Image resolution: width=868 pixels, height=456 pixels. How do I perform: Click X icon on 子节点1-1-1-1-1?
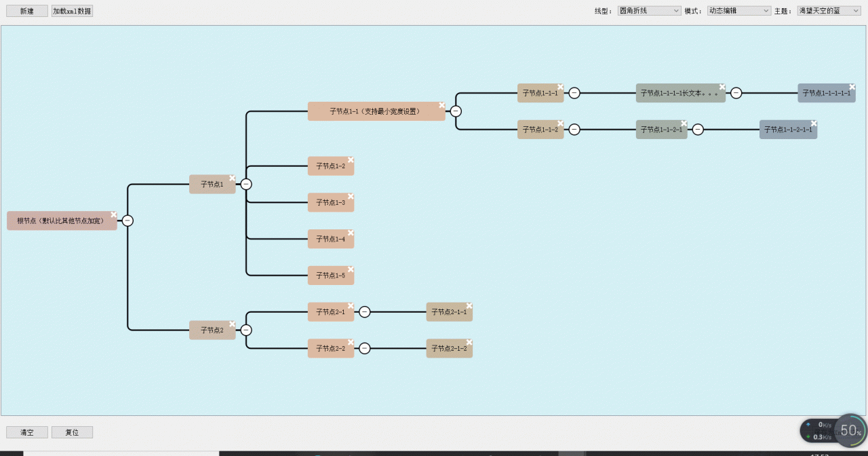[852, 87]
